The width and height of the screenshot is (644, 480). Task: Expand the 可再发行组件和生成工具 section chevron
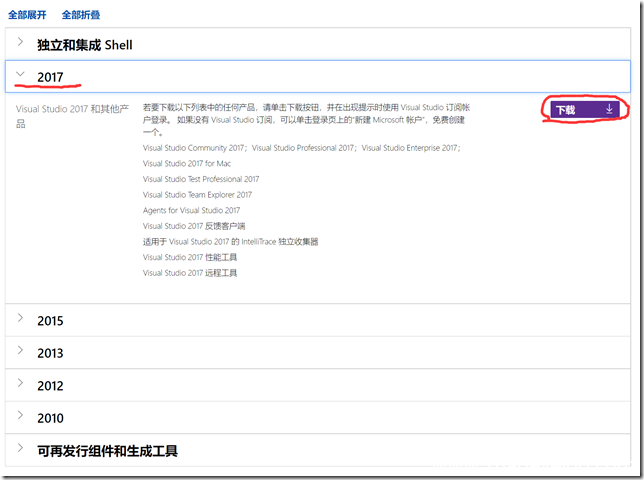pos(21,450)
